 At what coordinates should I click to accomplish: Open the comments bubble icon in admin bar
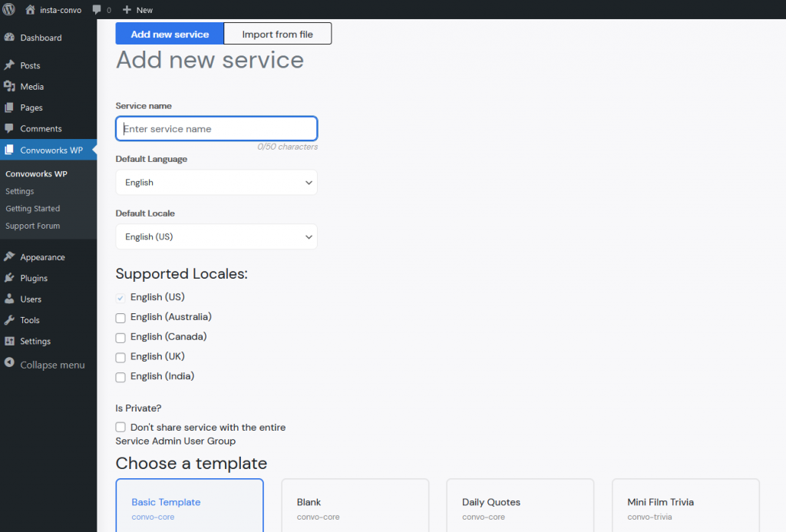pyautogui.click(x=97, y=9)
